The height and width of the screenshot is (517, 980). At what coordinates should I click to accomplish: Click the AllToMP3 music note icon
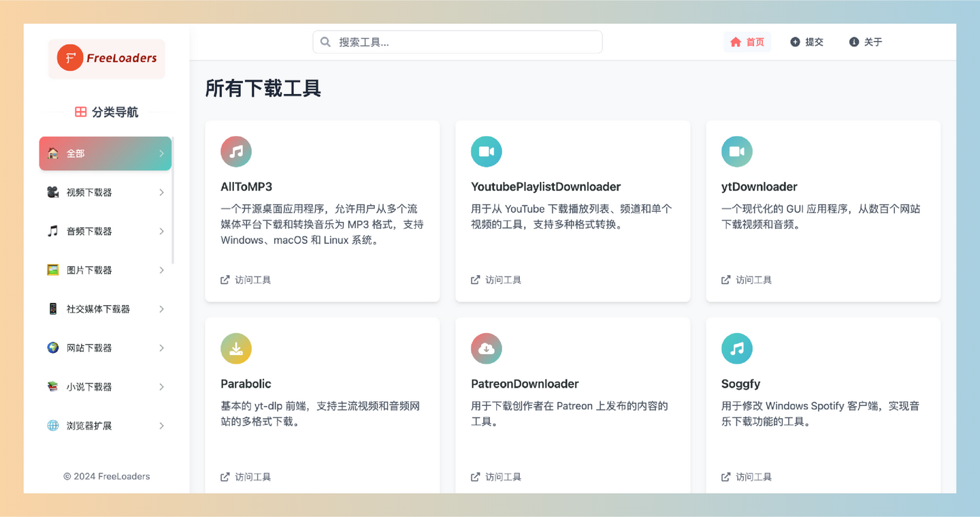pyautogui.click(x=236, y=151)
